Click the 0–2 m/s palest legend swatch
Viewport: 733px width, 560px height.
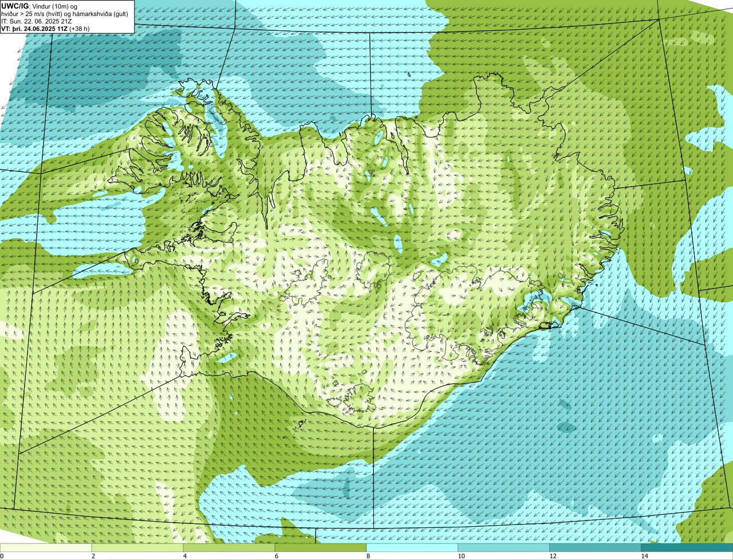coord(46,547)
